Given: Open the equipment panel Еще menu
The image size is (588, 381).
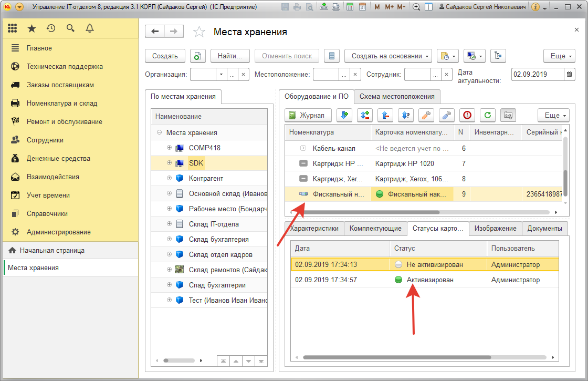Looking at the screenshot, I should [553, 115].
